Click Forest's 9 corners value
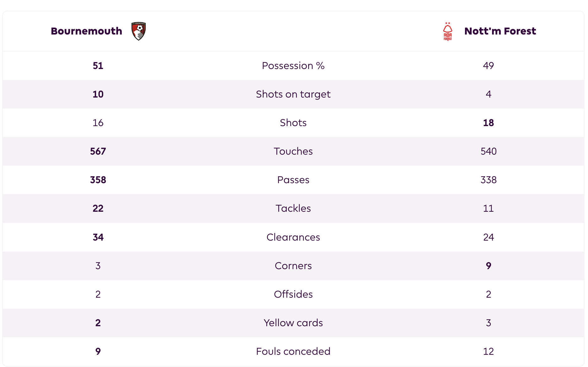This screenshot has height=367, width=588. click(x=488, y=266)
